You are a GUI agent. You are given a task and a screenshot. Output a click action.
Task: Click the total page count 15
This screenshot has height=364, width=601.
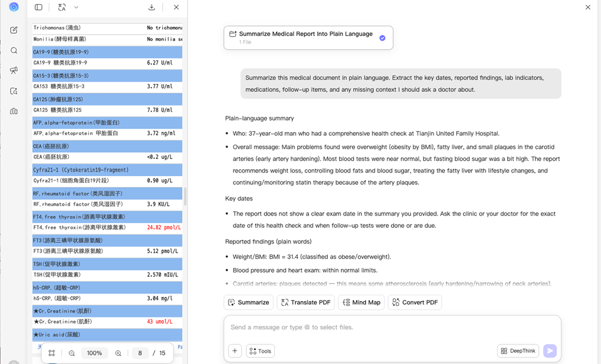162,353
